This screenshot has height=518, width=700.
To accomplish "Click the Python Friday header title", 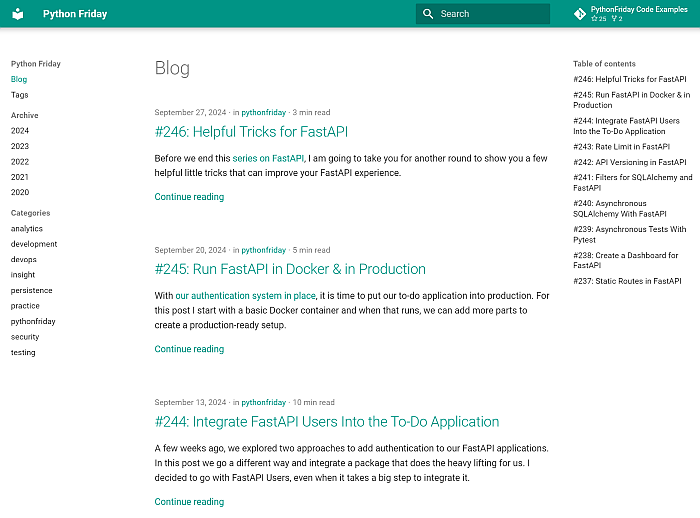I will [x=75, y=14].
